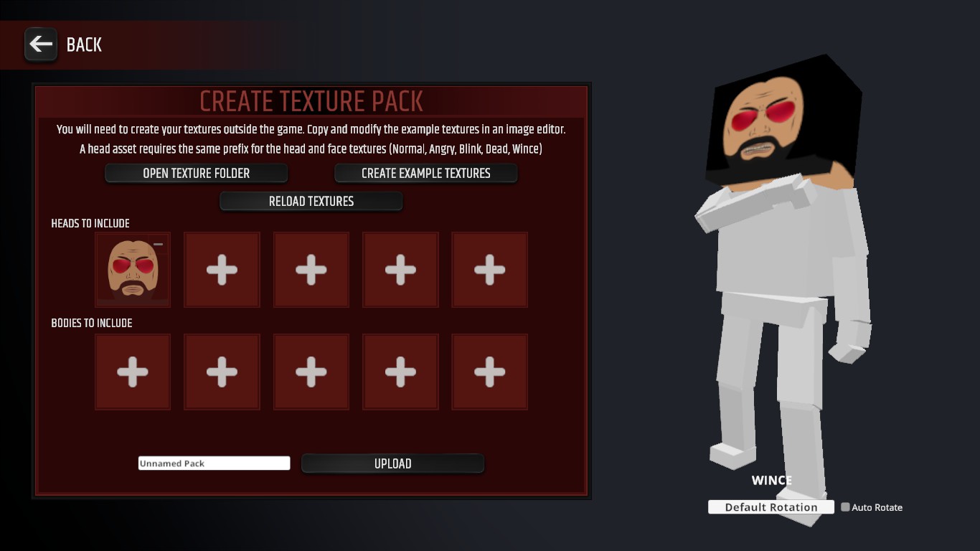Add a head in the third head slot

[311, 270]
